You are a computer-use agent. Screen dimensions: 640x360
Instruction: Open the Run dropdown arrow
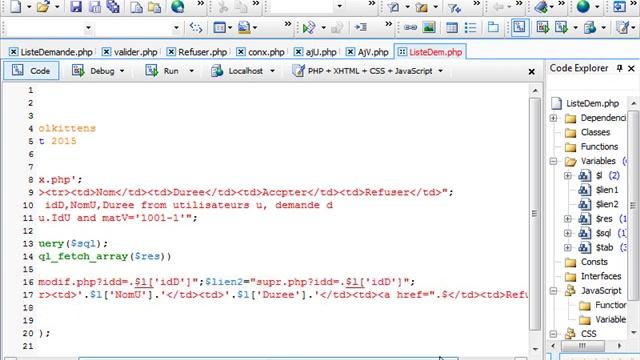click(x=191, y=71)
